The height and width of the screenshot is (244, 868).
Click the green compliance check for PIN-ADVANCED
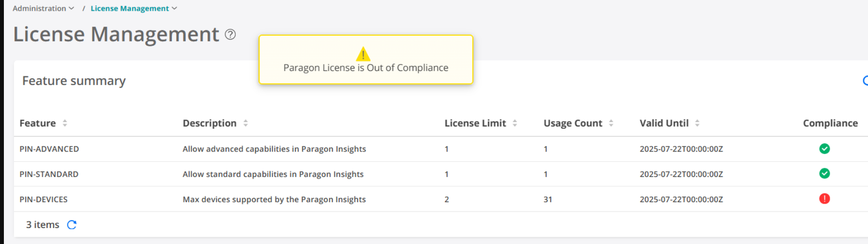824,149
